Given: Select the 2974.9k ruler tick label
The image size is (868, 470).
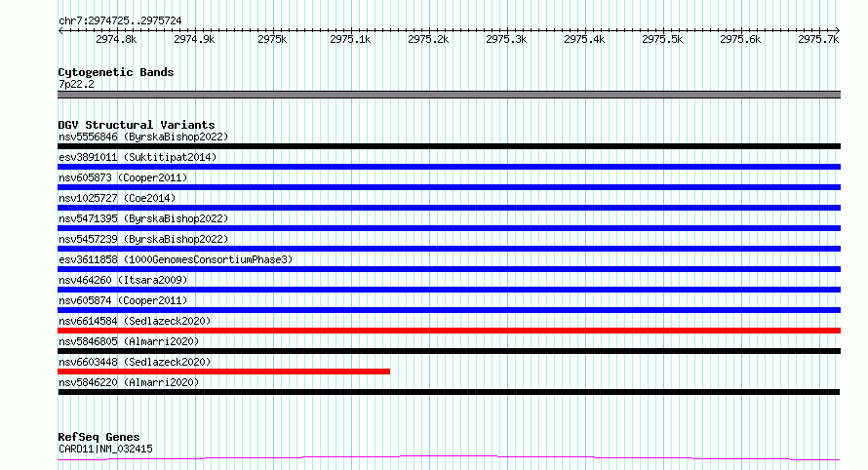Looking at the screenshot, I should point(194,39).
